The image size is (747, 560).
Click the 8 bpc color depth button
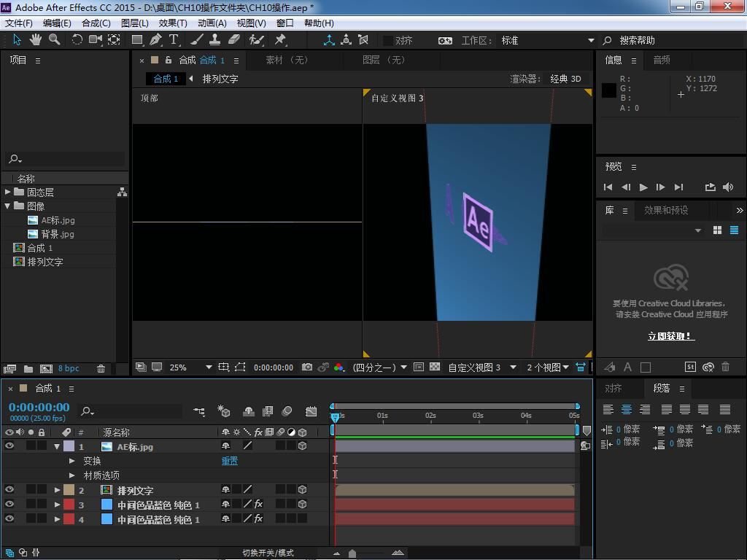69,368
